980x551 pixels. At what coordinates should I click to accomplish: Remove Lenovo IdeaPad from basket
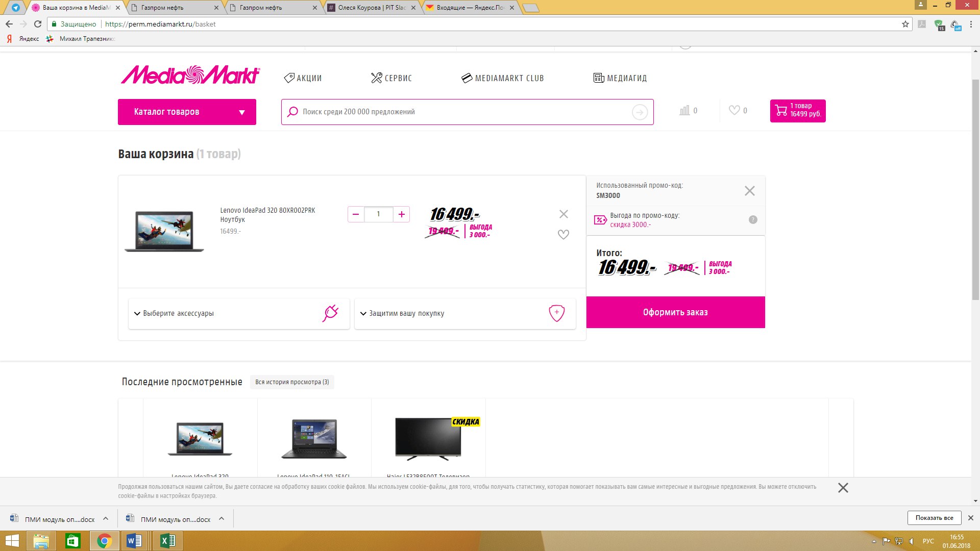[x=563, y=214]
